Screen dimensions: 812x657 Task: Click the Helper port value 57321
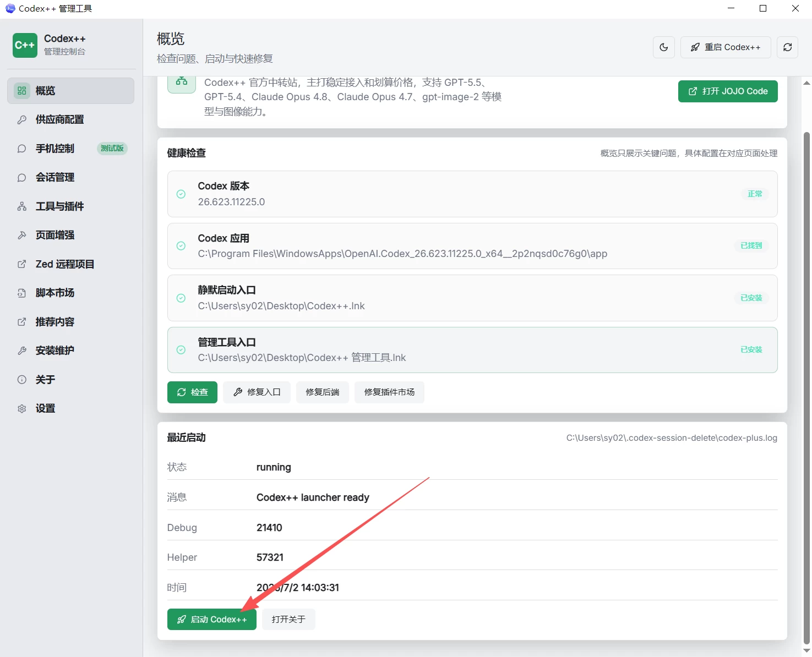[270, 557]
